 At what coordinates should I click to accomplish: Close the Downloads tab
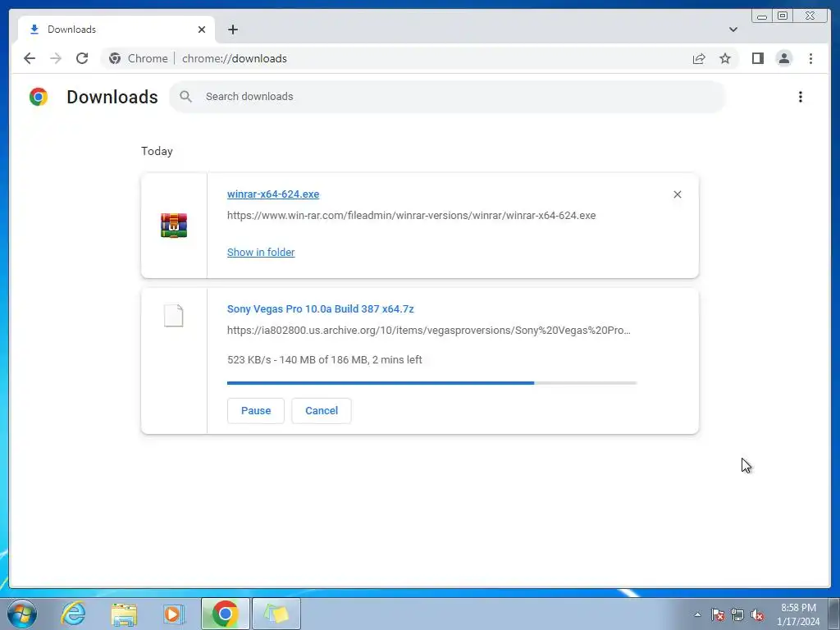pyautogui.click(x=202, y=30)
